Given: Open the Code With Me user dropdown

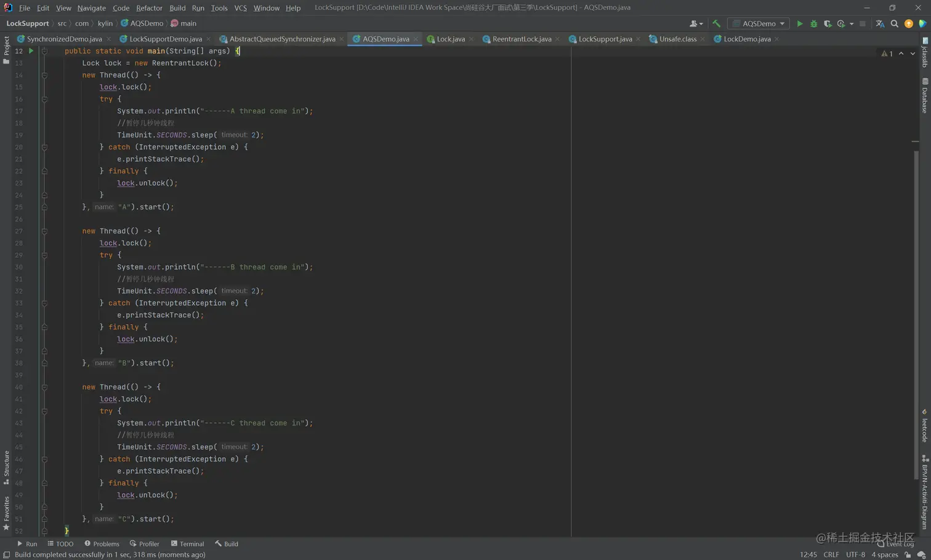Looking at the screenshot, I should tap(696, 23).
